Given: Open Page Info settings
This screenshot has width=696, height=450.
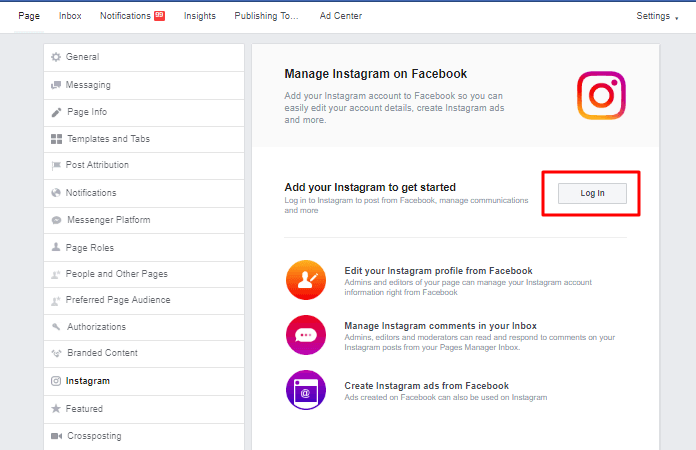Looking at the screenshot, I should (x=144, y=113).
